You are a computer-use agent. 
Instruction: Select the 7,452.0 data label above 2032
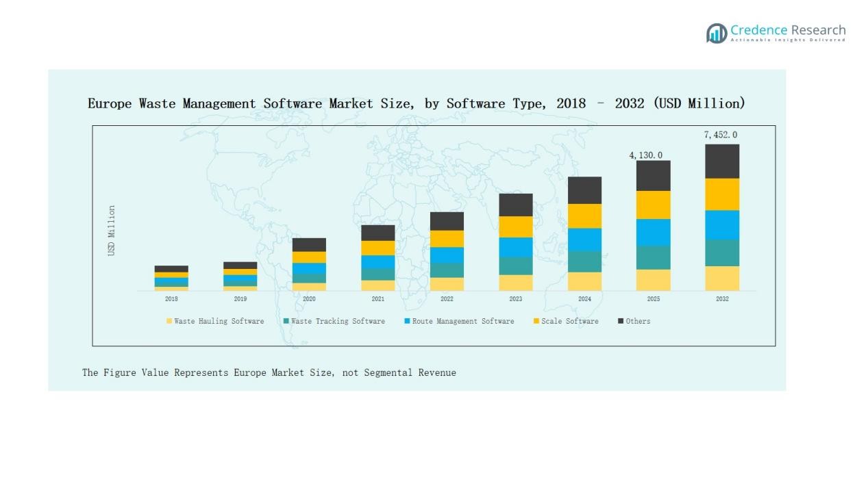tap(721, 135)
